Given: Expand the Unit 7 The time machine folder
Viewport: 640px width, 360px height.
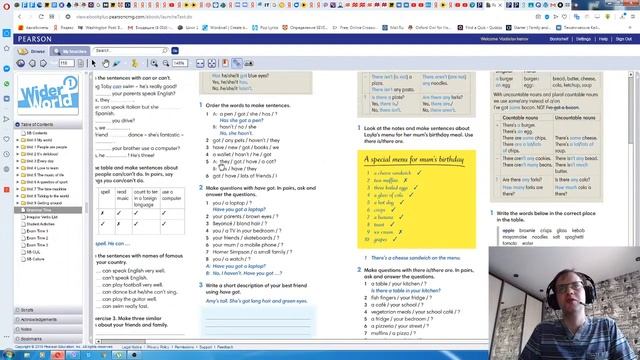Looking at the screenshot, I should point(18,189).
